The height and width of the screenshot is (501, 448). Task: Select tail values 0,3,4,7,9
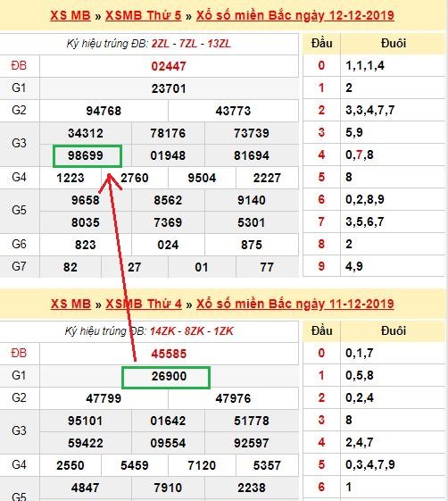370,465
